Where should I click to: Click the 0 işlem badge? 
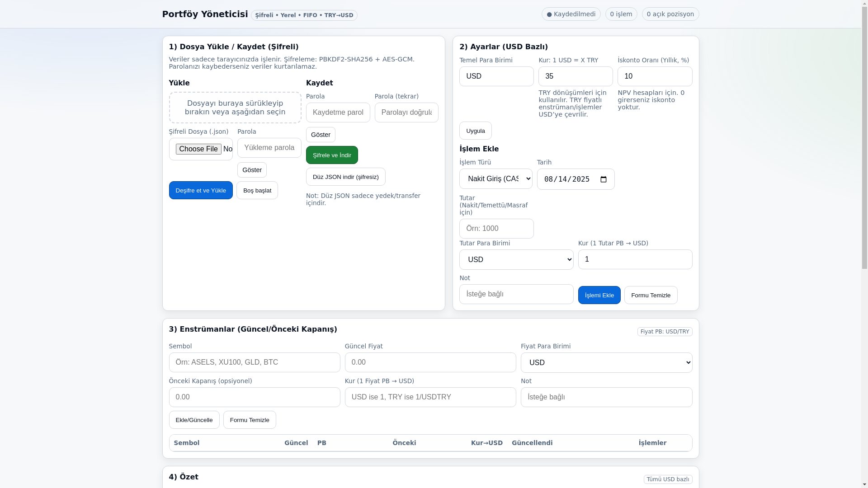[621, 14]
